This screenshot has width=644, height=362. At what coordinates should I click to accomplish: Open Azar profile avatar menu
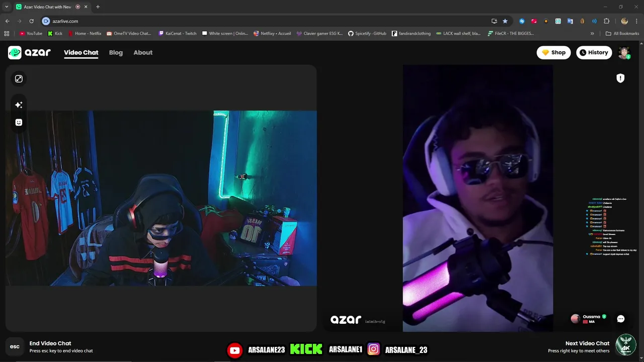624,53
